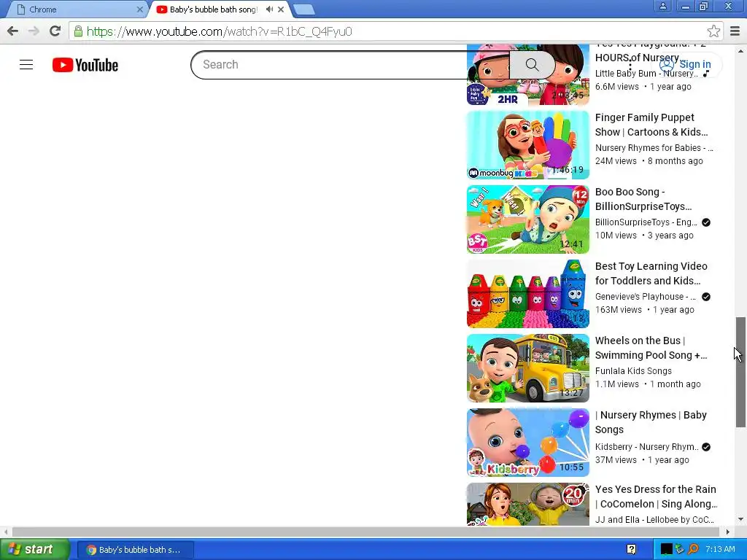Click the orange magnifier tray icon
The width and height of the screenshot is (747, 560).
tap(693, 550)
